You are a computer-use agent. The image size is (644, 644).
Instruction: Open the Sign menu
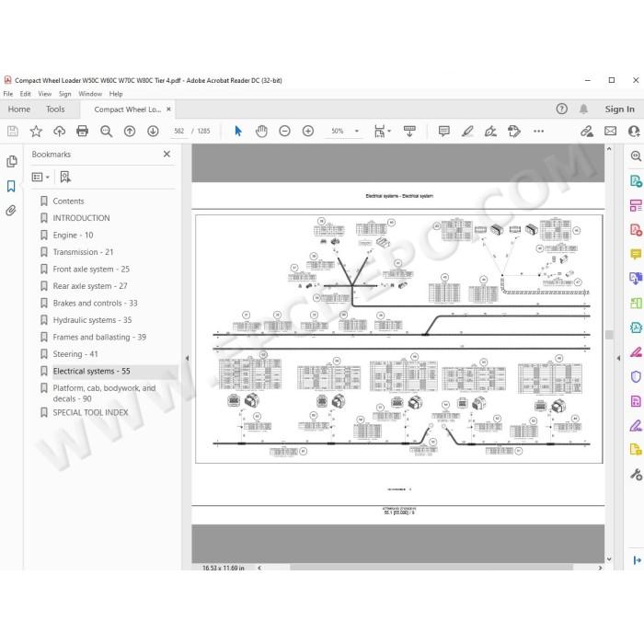click(x=65, y=94)
